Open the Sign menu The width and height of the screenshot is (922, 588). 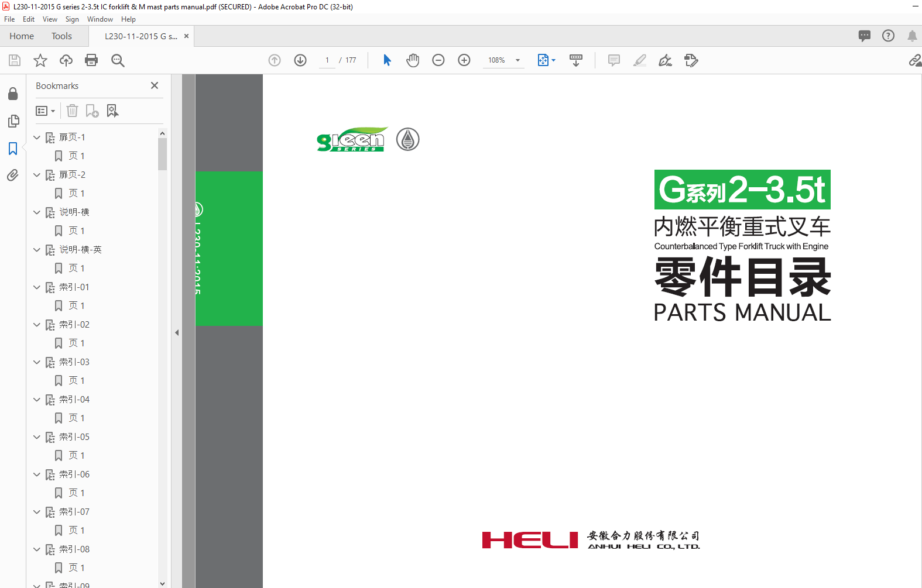point(72,19)
